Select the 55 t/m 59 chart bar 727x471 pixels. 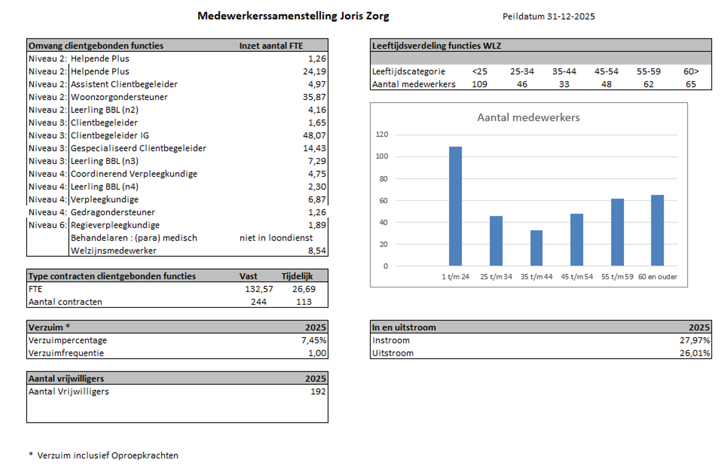coord(617,232)
